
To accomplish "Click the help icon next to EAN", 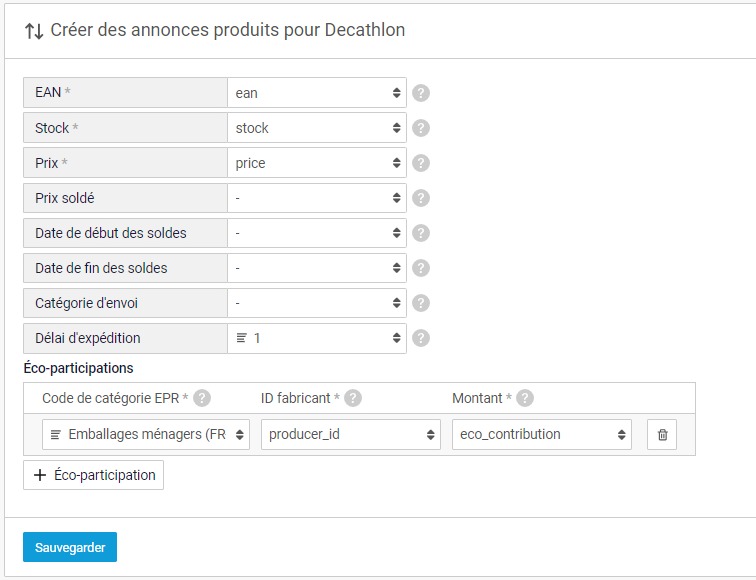I will (421, 93).
